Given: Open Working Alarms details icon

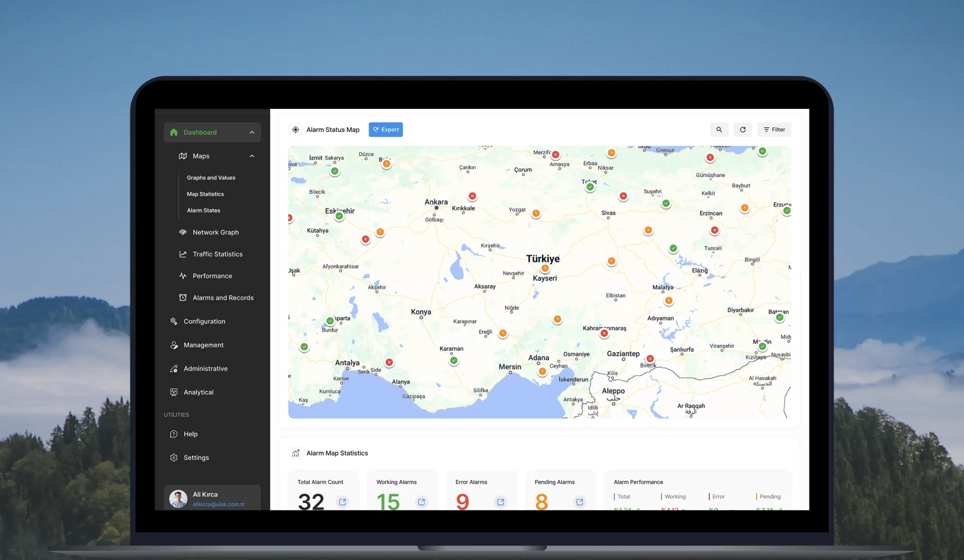Looking at the screenshot, I should [422, 502].
